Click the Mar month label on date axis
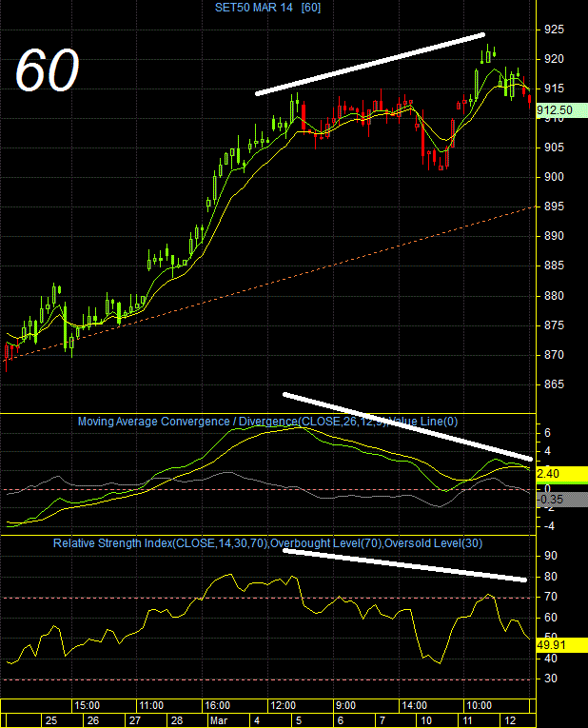Image resolution: width=588 pixels, height=728 pixels. click(x=219, y=720)
